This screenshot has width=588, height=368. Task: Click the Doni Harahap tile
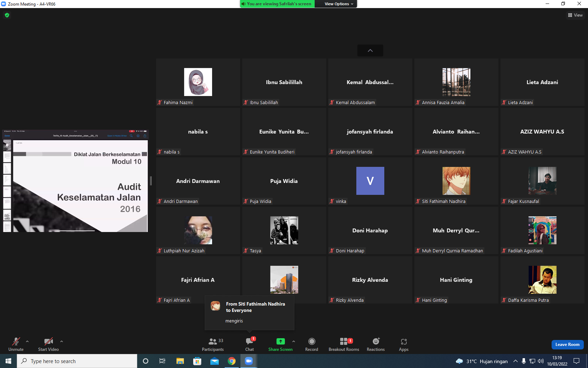370,230
